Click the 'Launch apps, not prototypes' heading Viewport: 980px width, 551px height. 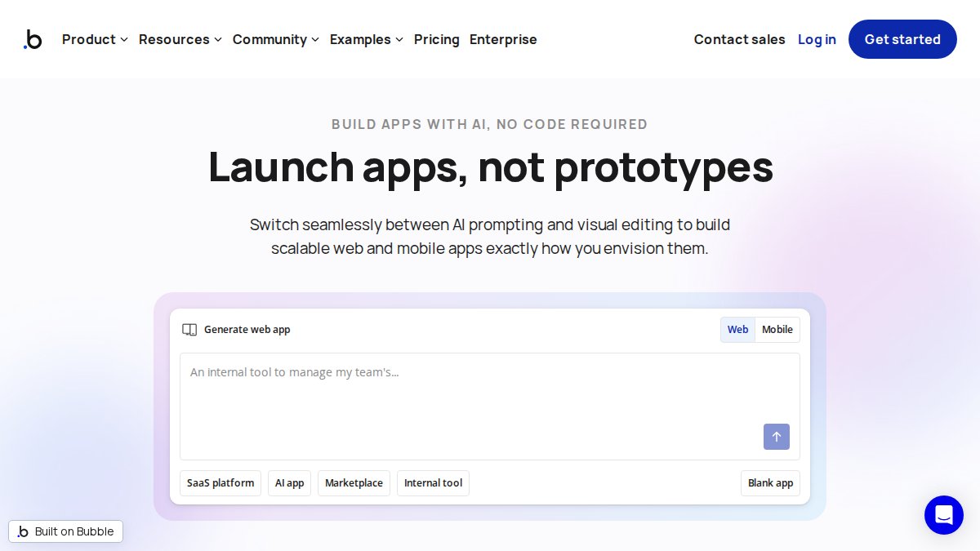tap(490, 167)
